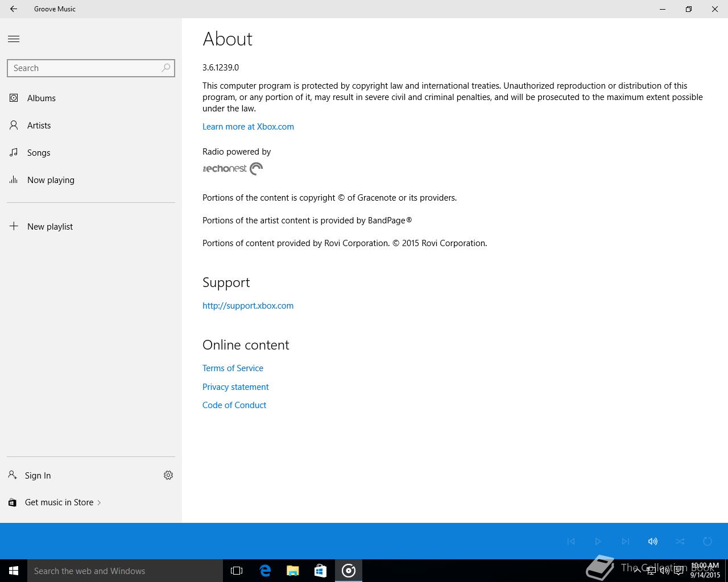Minimize the Groove Music window
The width and height of the screenshot is (728, 582).
pos(663,9)
